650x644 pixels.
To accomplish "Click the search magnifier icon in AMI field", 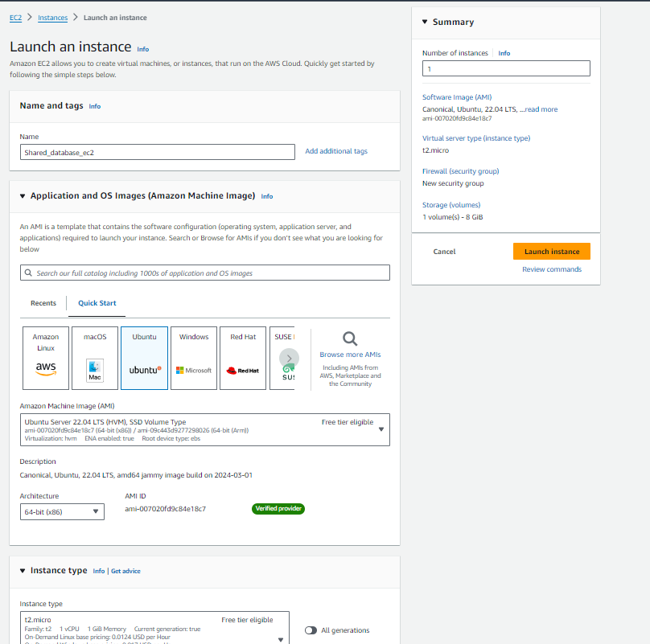I will (28, 273).
